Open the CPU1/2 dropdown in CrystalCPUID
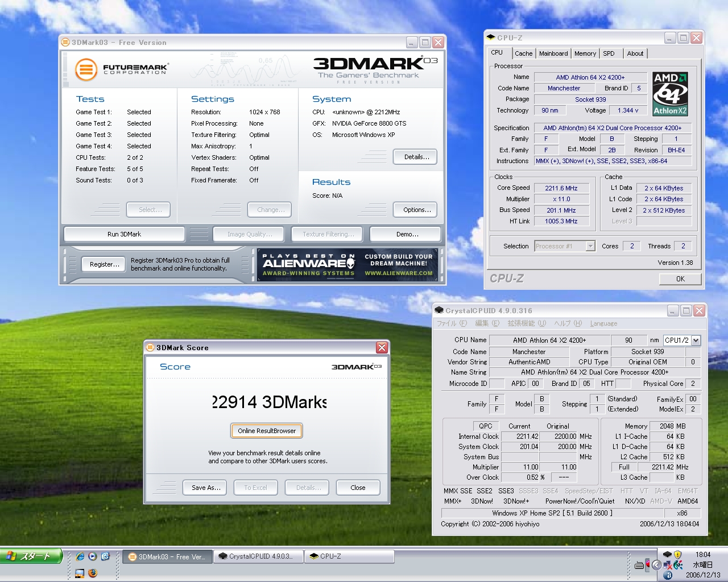Viewport: 728px width, 582px height. click(697, 340)
